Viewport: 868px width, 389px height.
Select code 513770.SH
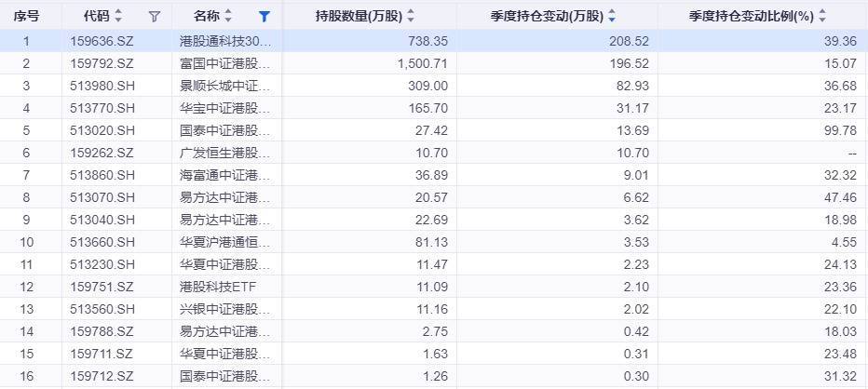[102, 109]
